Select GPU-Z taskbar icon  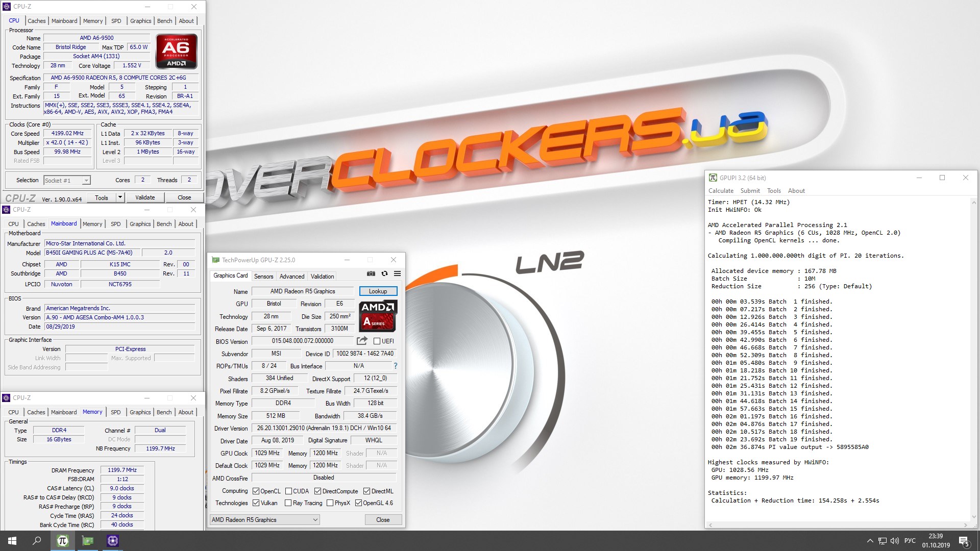pos(88,541)
